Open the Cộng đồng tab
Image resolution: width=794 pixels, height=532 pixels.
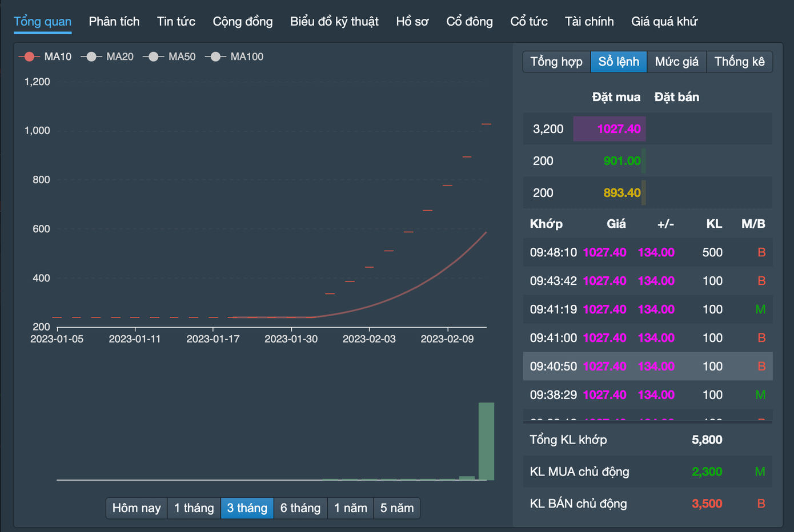pos(243,22)
